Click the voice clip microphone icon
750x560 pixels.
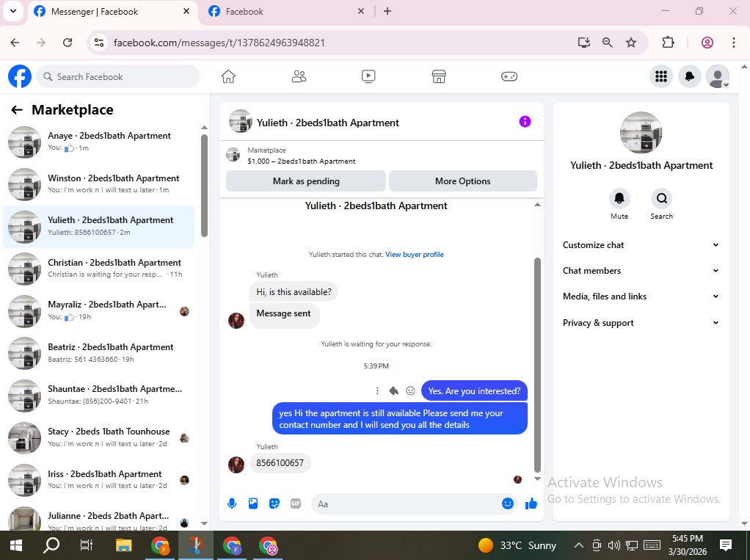232,503
